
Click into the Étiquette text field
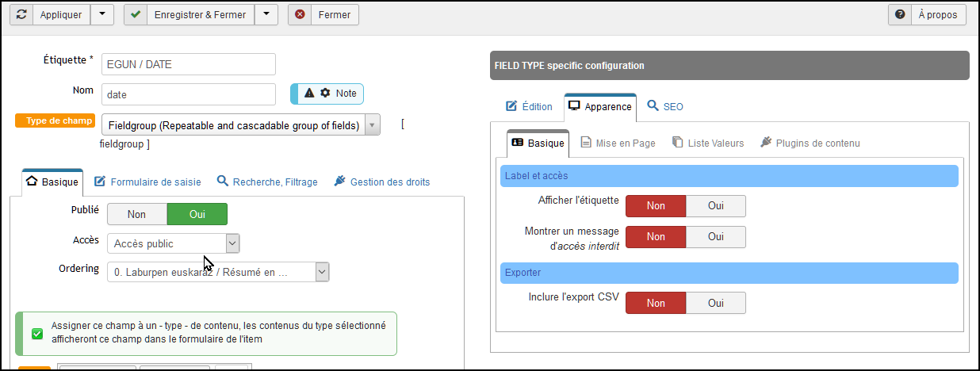(189, 64)
